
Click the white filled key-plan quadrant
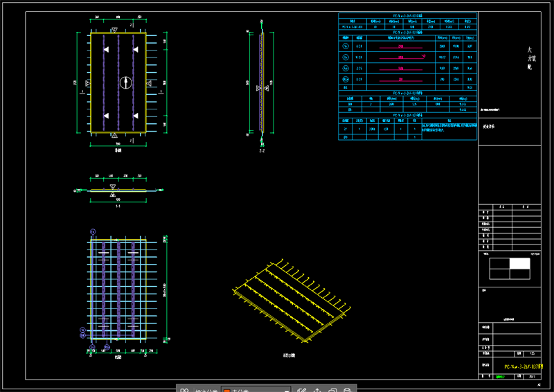520,264
